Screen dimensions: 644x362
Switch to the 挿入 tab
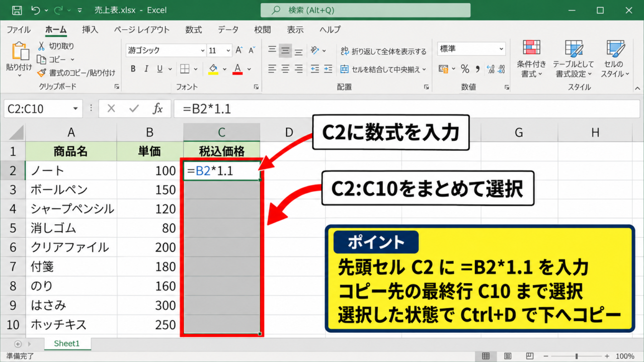(90, 30)
